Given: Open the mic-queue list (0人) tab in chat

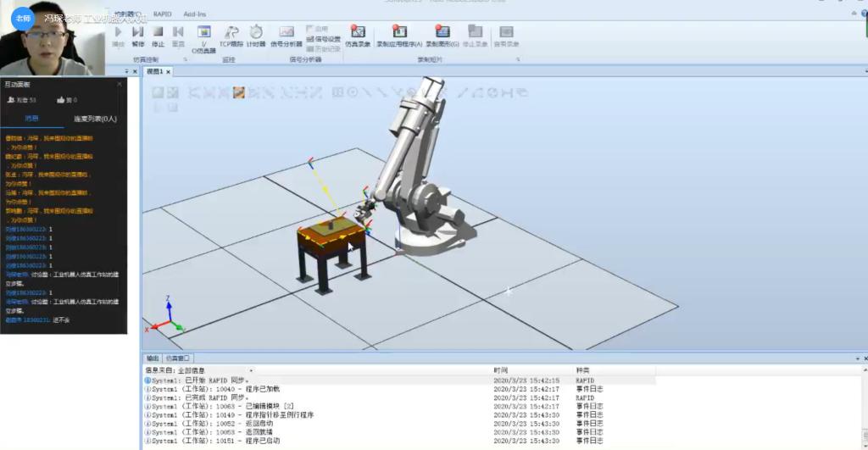Looking at the screenshot, I should tap(95, 119).
